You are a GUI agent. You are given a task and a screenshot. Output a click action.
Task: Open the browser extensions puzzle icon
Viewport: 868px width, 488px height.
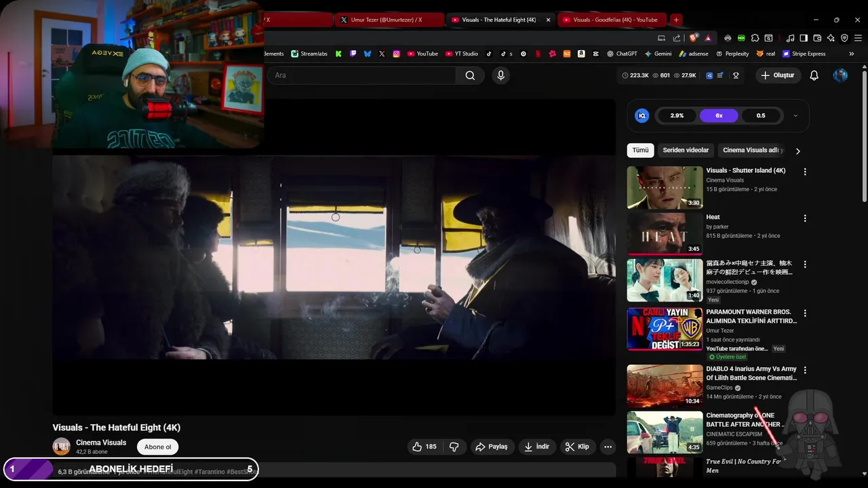click(755, 38)
